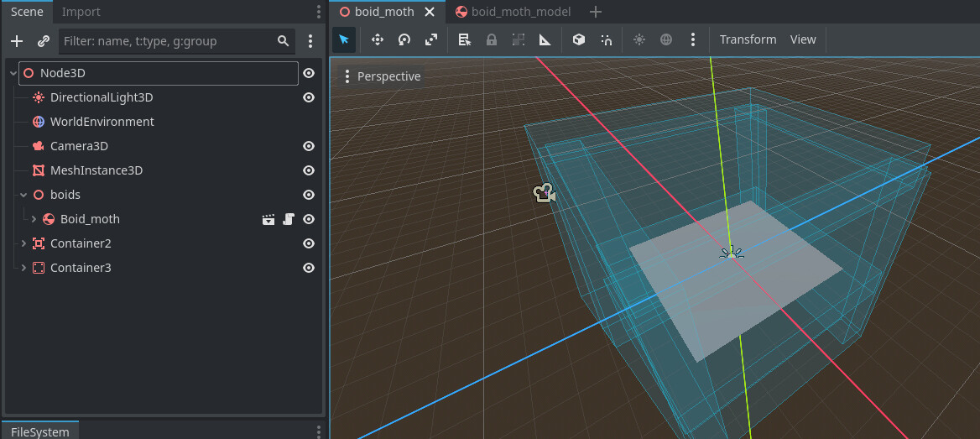Expand the Container3 tree node

click(23, 268)
